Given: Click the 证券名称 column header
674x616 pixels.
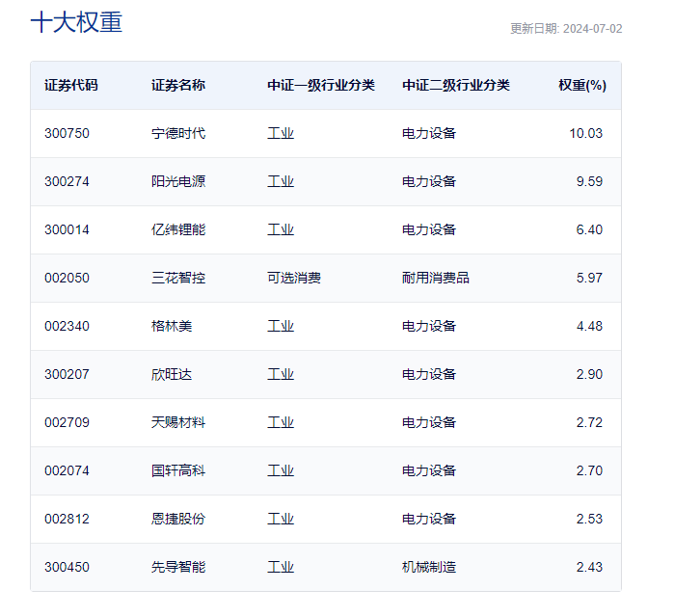Looking at the screenshot, I should click(x=178, y=85).
